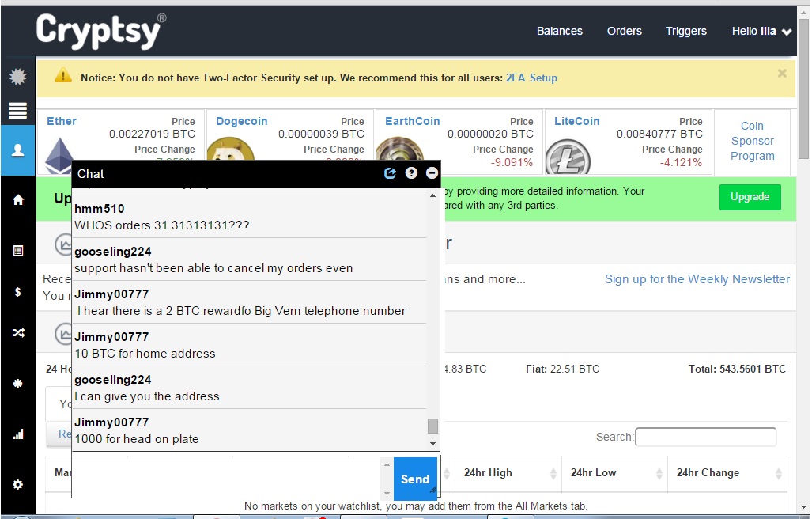Click LiteCoin price 0.00840777 BTC
The image size is (812, 519).
(x=659, y=134)
